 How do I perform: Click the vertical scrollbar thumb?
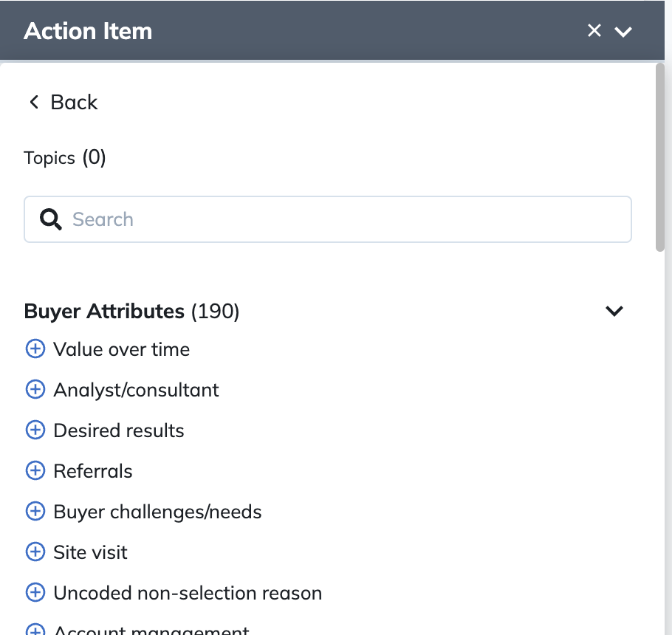(x=660, y=157)
